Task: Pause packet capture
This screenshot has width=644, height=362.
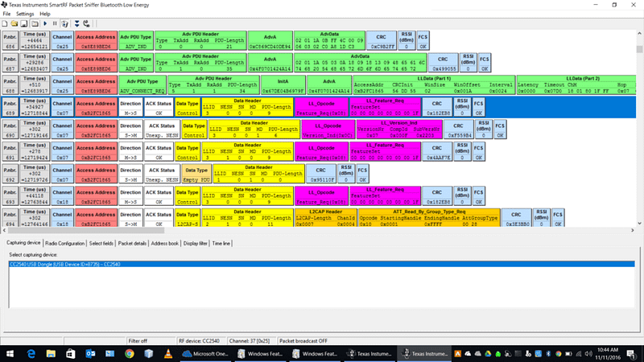Action: pyautogui.click(x=55, y=24)
